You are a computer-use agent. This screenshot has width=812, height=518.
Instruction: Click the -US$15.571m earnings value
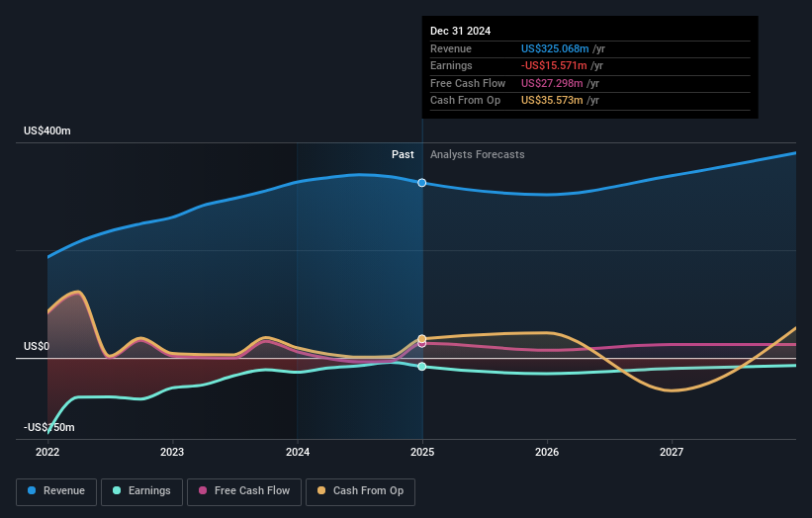coord(554,65)
